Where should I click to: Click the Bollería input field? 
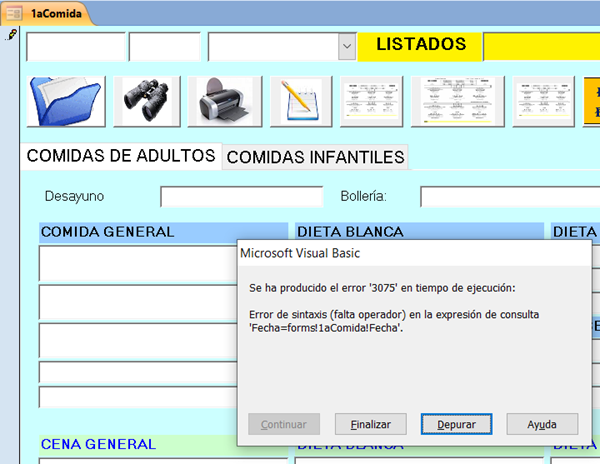(x=510, y=197)
